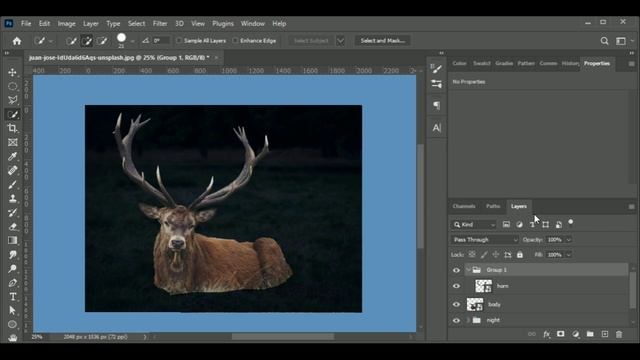Viewport: 640px width, 360px height.
Task: Select the Clone Stamp tool
Action: [13, 198]
